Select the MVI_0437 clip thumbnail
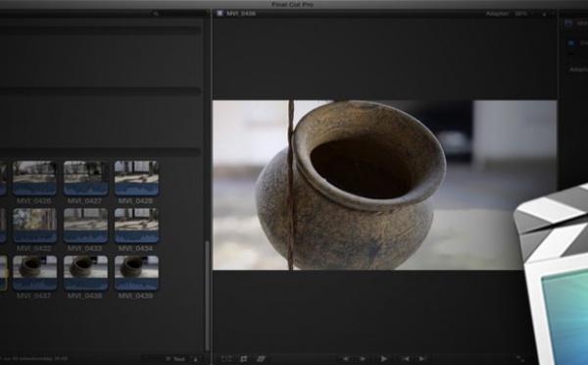Image resolution: width=588 pixels, height=365 pixels. [x=34, y=273]
